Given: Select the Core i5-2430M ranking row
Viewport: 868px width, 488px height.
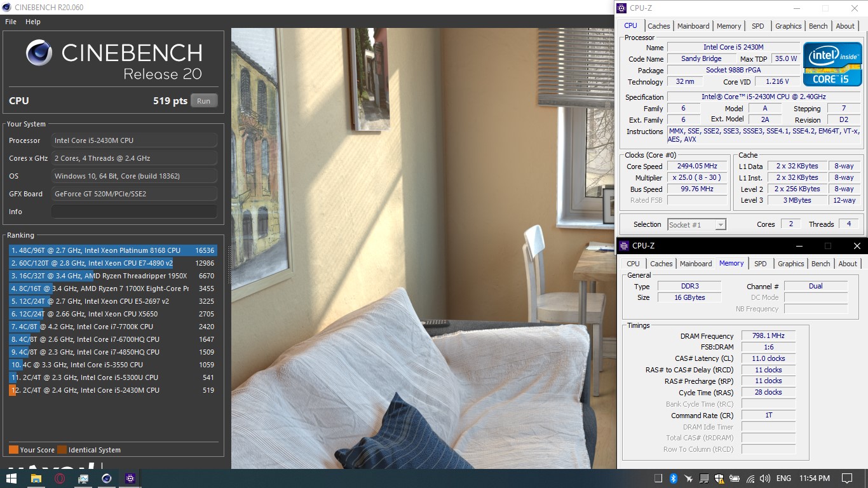Looking at the screenshot, I should pos(112,390).
